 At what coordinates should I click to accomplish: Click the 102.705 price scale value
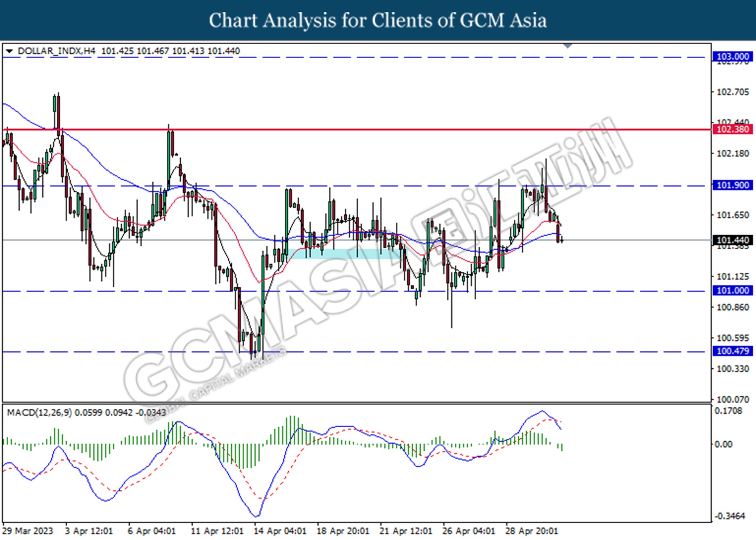tap(733, 92)
